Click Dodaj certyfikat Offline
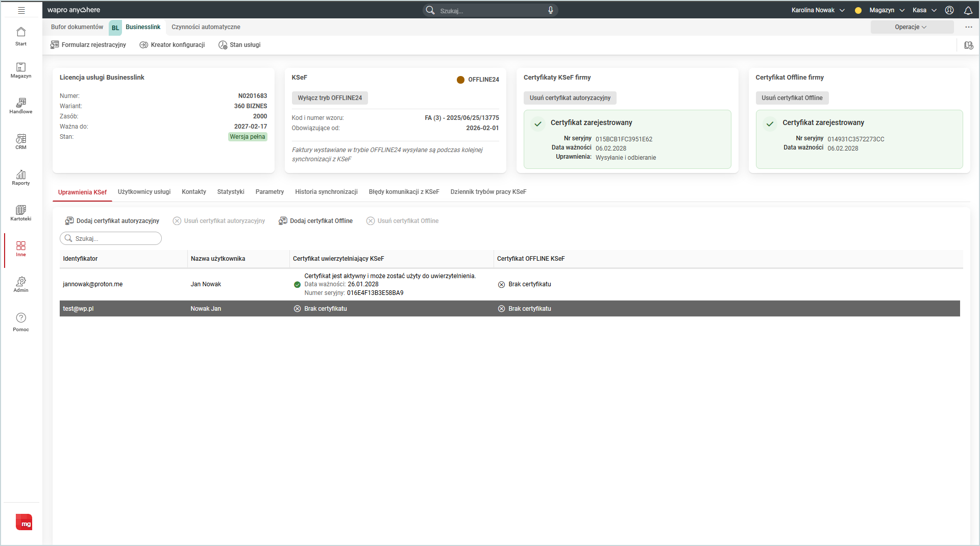The height and width of the screenshot is (546, 980). click(x=316, y=221)
